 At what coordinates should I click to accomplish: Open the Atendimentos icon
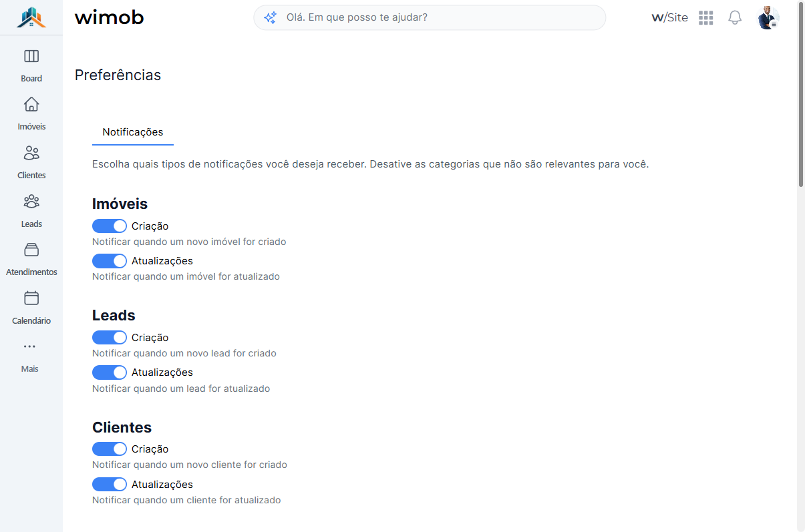point(31,250)
